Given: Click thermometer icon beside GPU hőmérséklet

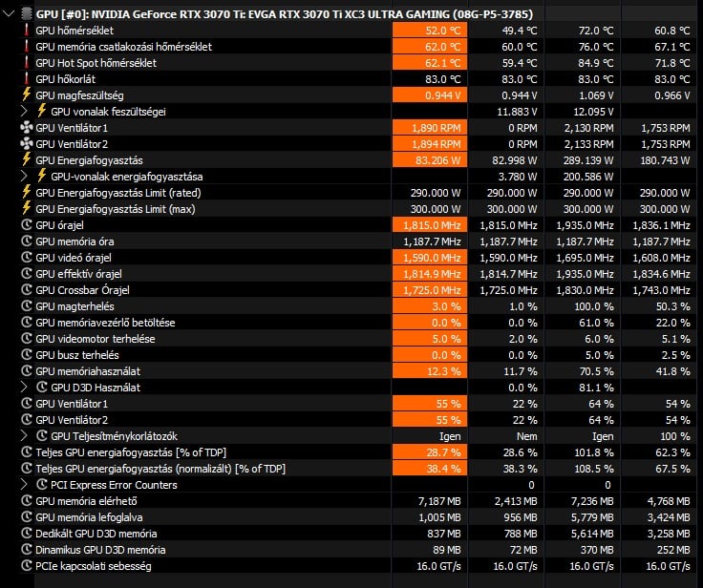Looking at the screenshot, I should tap(27, 31).
